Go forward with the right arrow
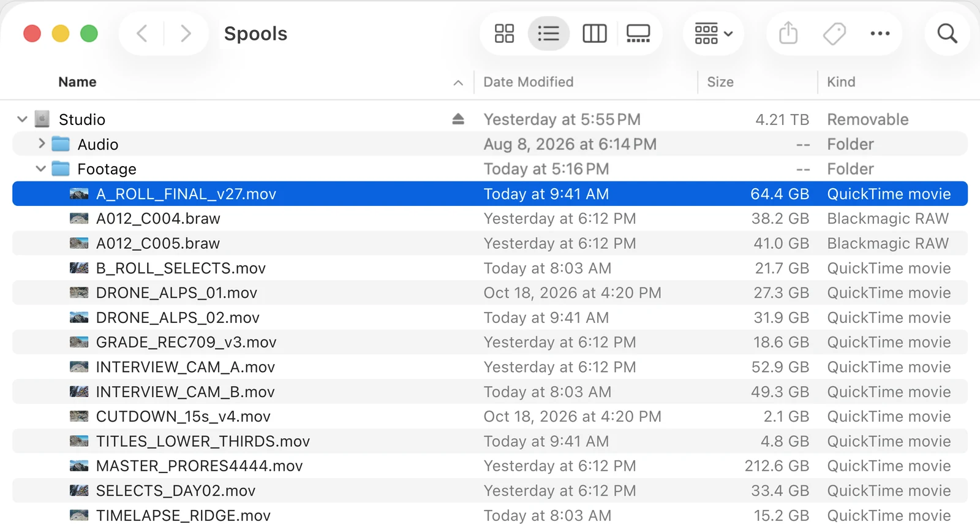Viewport: 980px width, 524px height. (186, 33)
